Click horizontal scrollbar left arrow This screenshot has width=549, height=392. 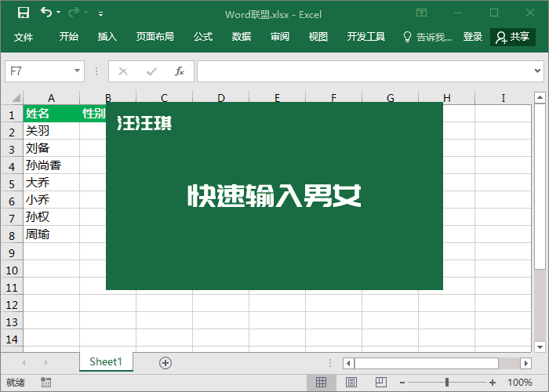[348, 363]
